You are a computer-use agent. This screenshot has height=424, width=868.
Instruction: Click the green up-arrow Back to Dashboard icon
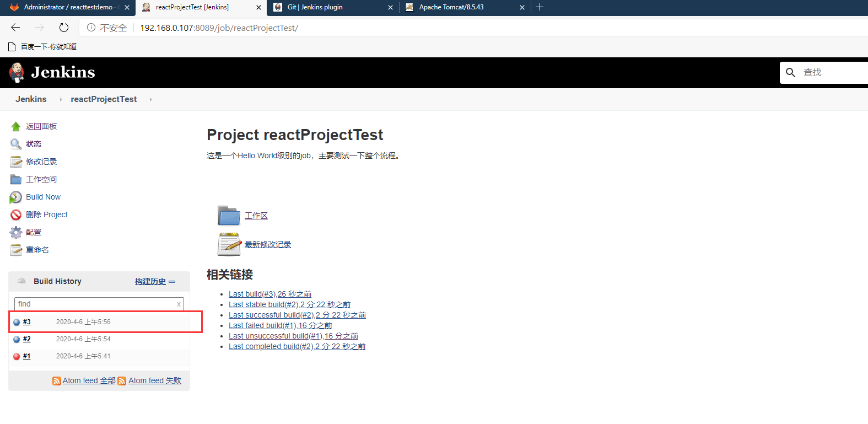(x=15, y=126)
